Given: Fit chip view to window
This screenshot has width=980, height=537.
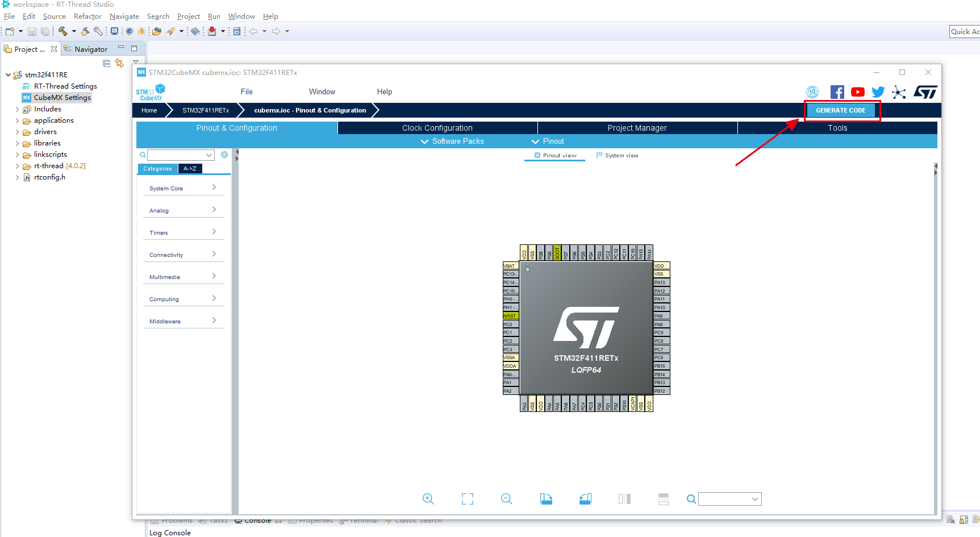Looking at the screenshot, I should pos(468,499).
